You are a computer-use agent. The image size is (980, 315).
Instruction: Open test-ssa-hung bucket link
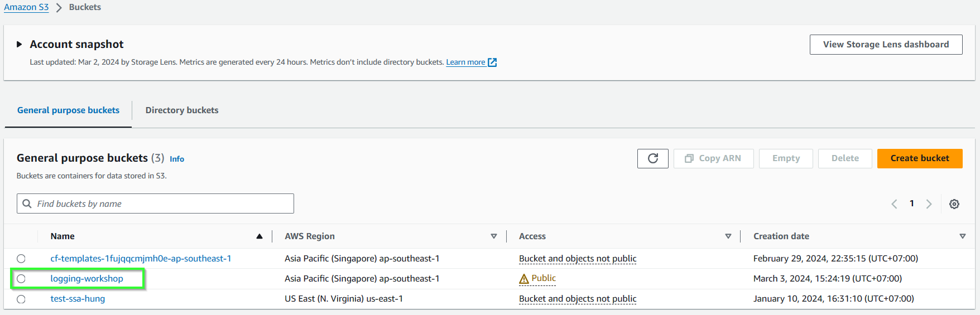[78, 299]
